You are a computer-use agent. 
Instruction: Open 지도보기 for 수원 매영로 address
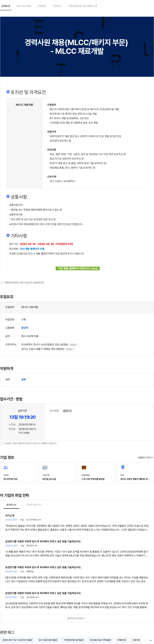[69, 349]
